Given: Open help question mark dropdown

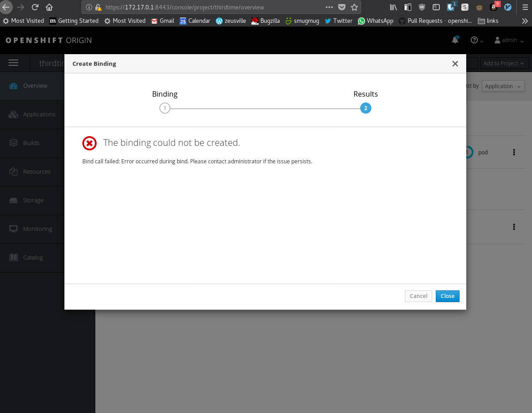Looking at the screenshot, I should pos(477,40).
